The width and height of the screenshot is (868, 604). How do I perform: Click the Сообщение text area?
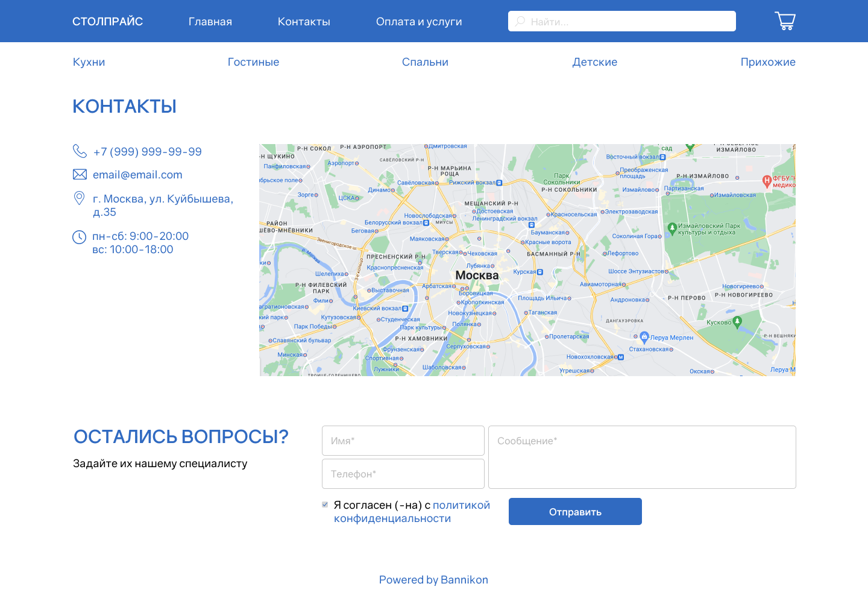click(x=642, y=457)
